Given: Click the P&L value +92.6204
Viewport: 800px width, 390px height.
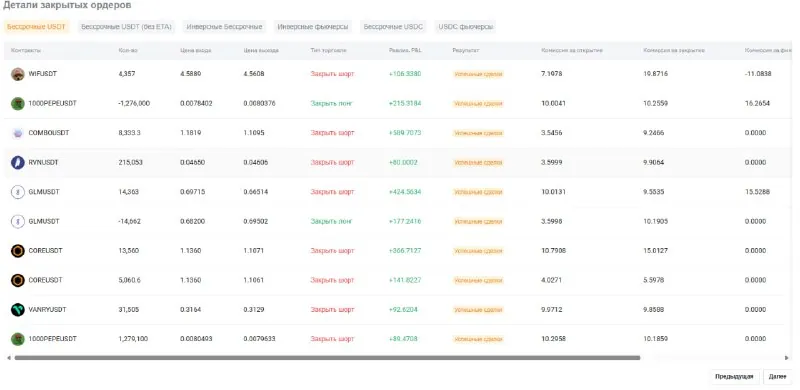Looking at the screenshot, I should (x=403, y=310).
